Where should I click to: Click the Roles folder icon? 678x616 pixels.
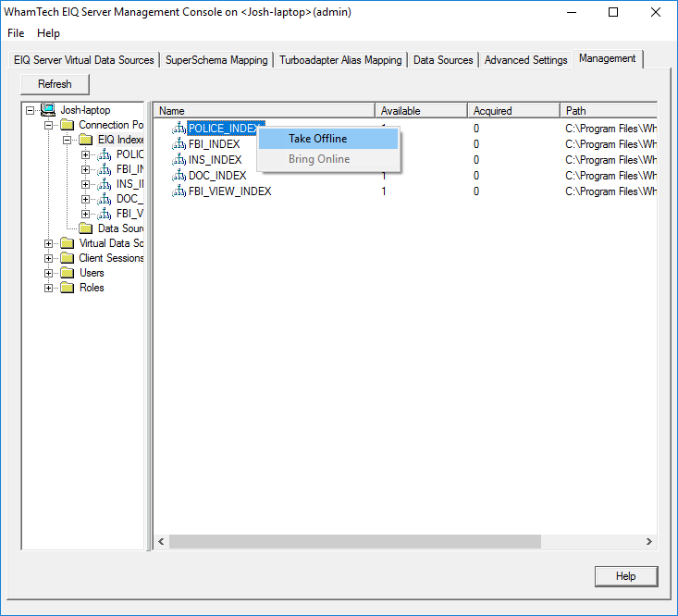click(67, 288)
